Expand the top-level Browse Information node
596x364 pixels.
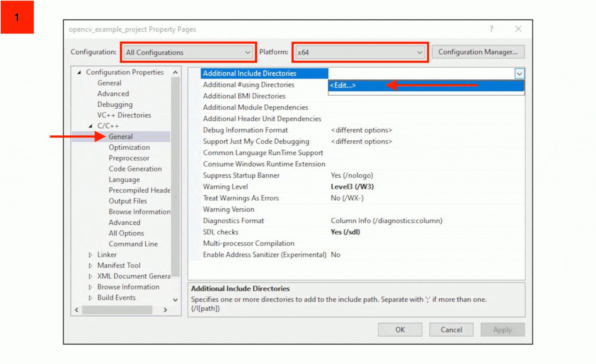(x=90, y=287)
